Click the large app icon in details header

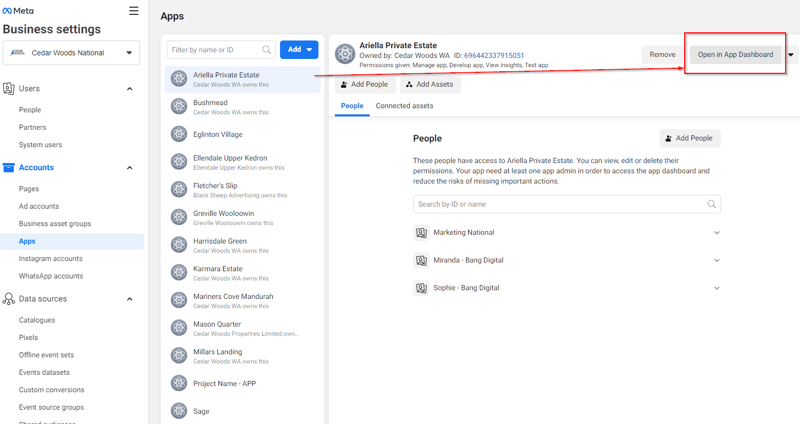point(345,54)
